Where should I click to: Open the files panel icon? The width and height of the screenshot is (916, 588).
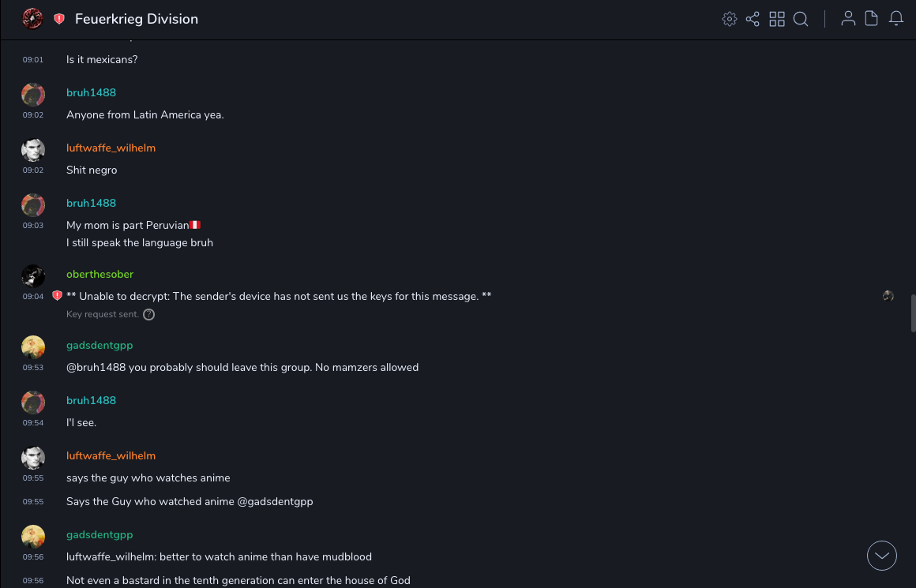[x=872, y=19]
